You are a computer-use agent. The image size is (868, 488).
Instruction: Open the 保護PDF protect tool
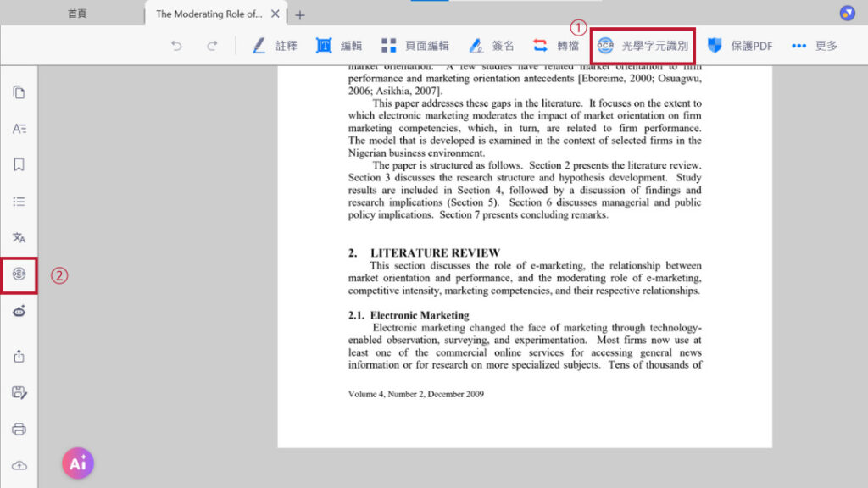(x=740, y=46)
